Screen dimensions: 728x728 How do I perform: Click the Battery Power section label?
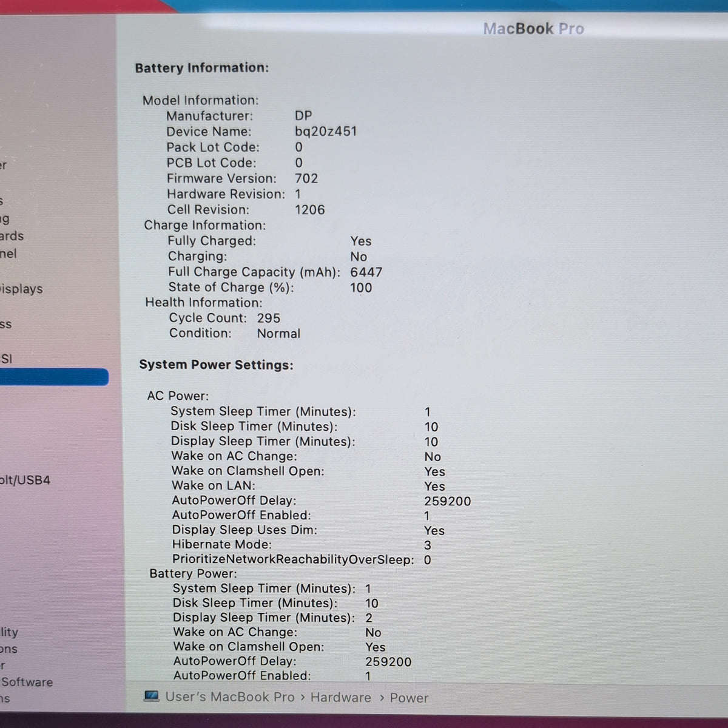point(193,573)
